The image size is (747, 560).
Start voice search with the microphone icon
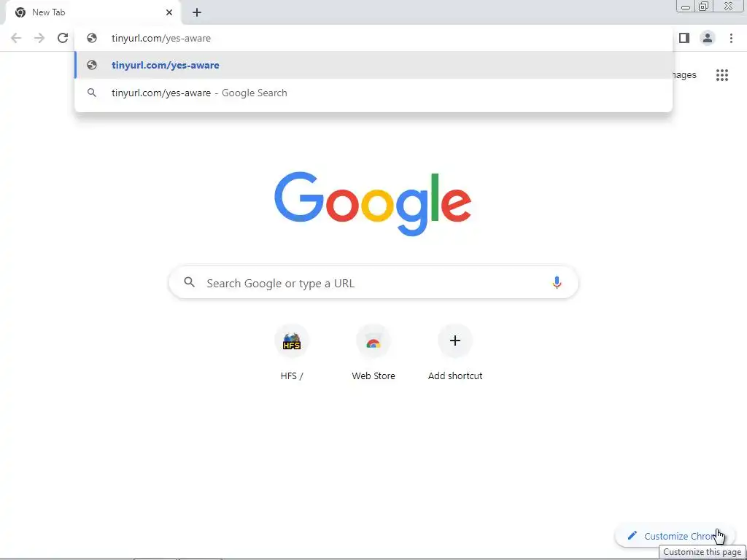(557, 282)
